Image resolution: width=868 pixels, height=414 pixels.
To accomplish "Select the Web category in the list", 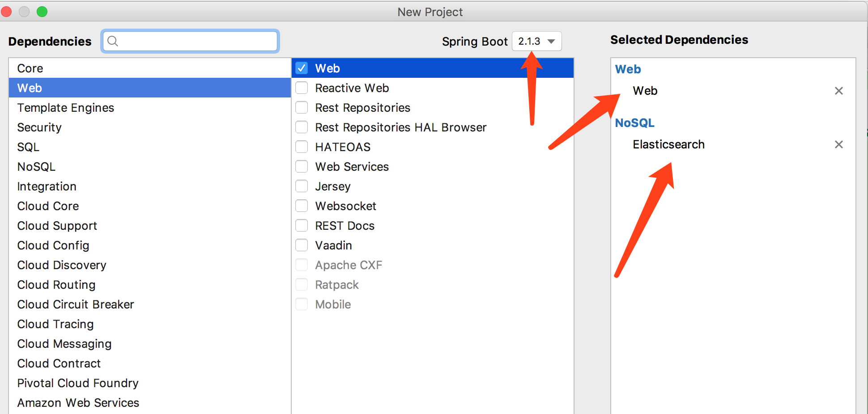I will 150,88.
